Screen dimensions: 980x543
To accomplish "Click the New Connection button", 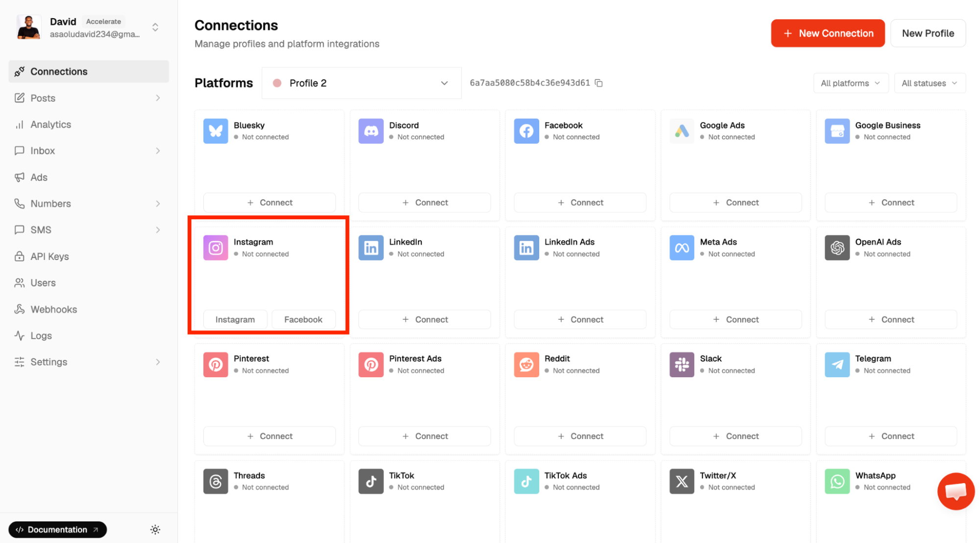I will tap(828, 33).
